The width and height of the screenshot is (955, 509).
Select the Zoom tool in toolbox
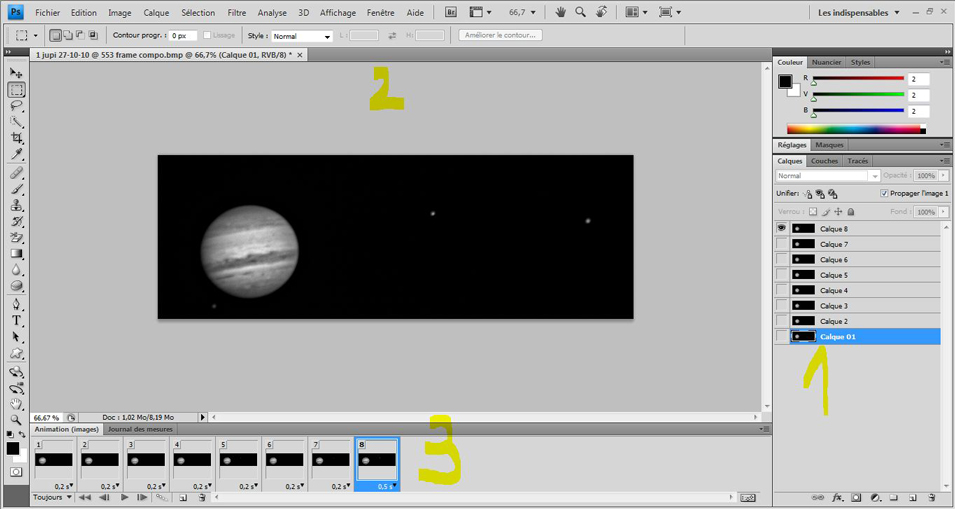coord(16,420)
